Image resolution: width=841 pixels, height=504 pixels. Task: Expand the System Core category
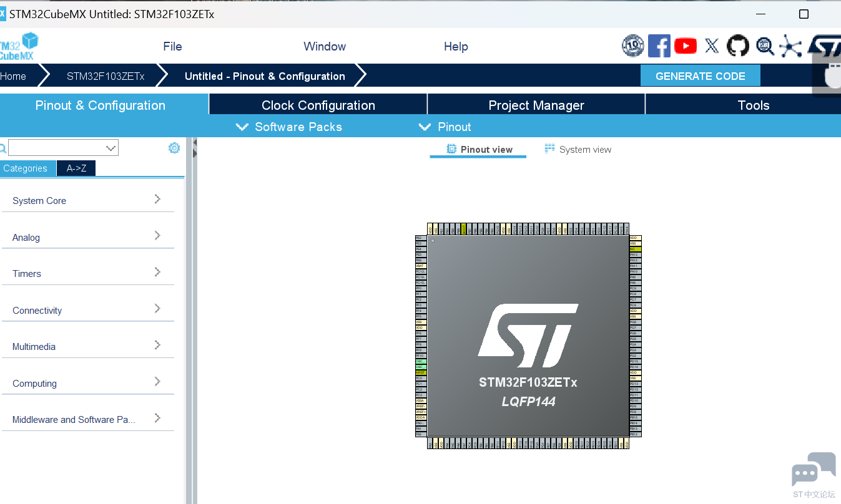88,200
